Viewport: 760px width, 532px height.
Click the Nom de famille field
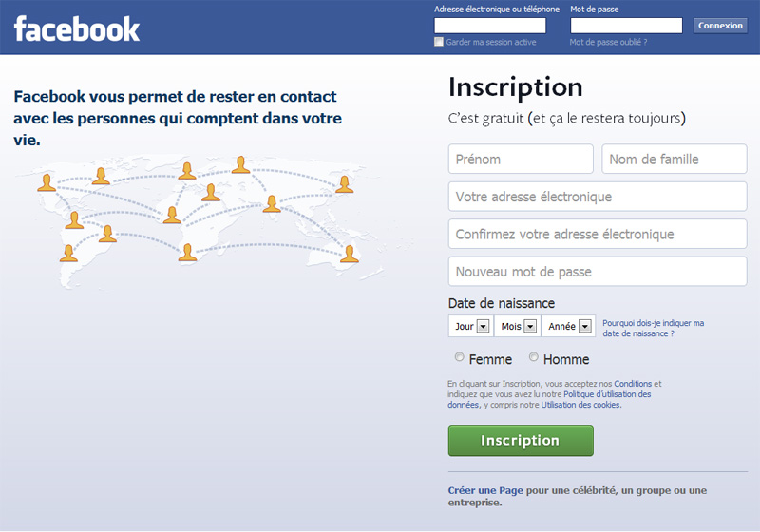coord(674,159)
